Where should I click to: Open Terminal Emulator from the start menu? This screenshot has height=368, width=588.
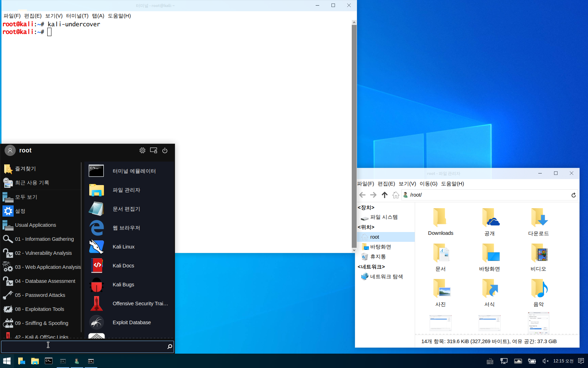tap(129, 171)
